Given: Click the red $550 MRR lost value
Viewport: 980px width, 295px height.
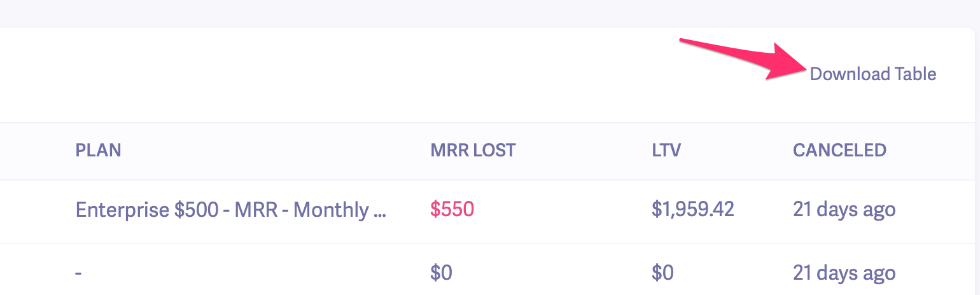Looking at the screenshot, I should coord(452,210).
